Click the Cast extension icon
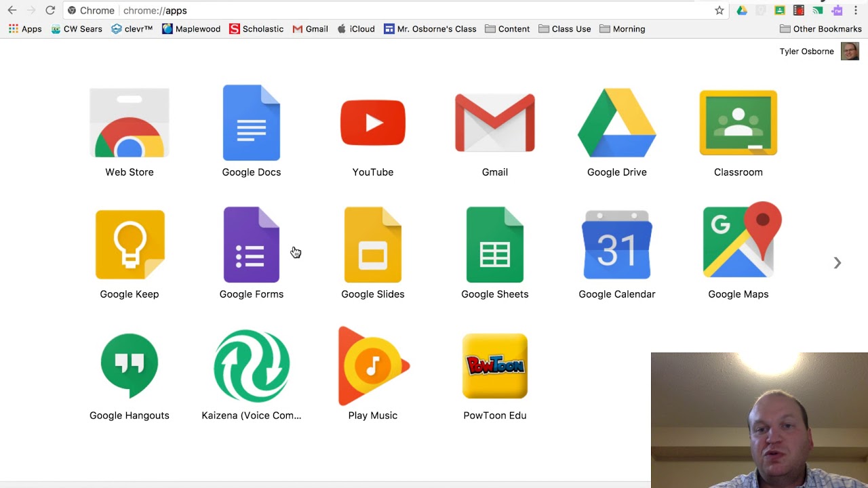The height and width of the screenshot is (488, 868). pos(818,10)
